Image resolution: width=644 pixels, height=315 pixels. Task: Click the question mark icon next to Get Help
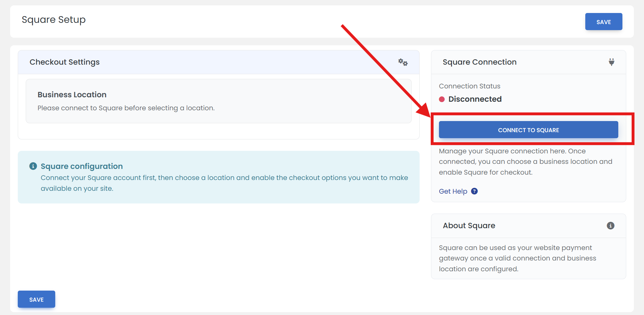point(474,191)
